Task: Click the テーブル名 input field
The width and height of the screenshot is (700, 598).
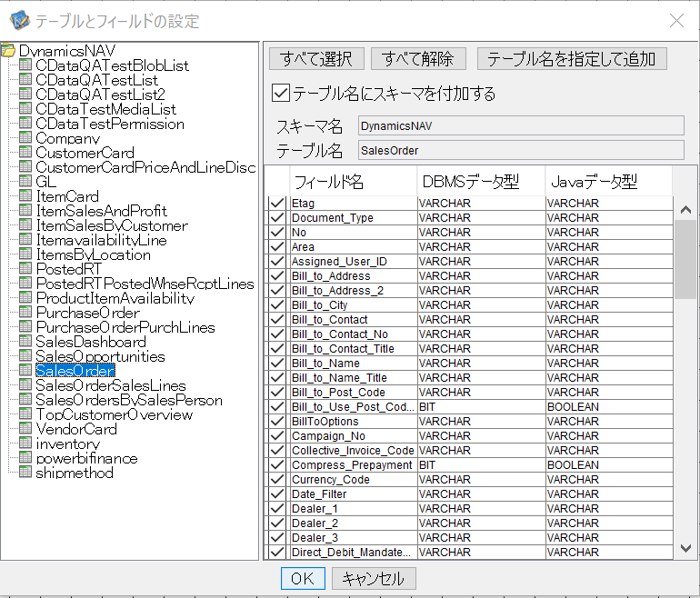Action: [521, 150]
